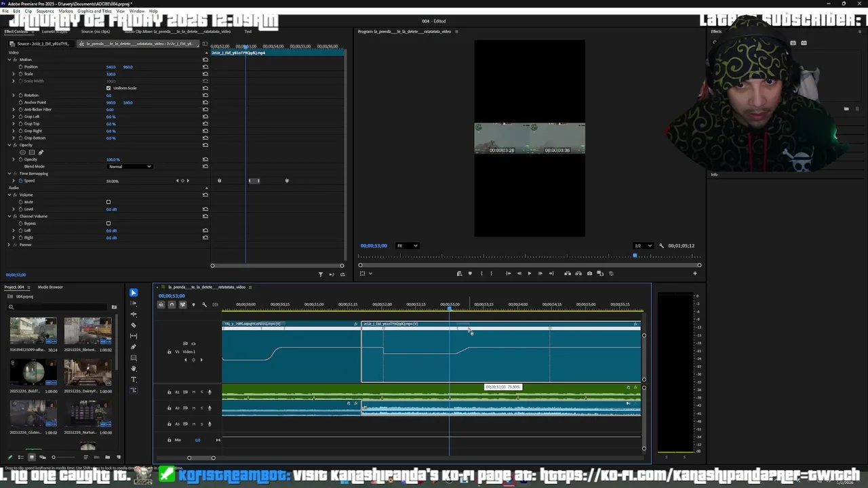Select the Rectangle tool
Image resolution: width=868 pixels, height=488 pixels.
[134, 358]
